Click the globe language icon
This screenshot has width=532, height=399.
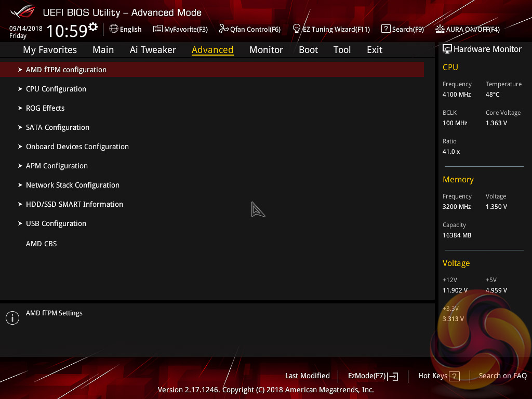coord(114,29)
